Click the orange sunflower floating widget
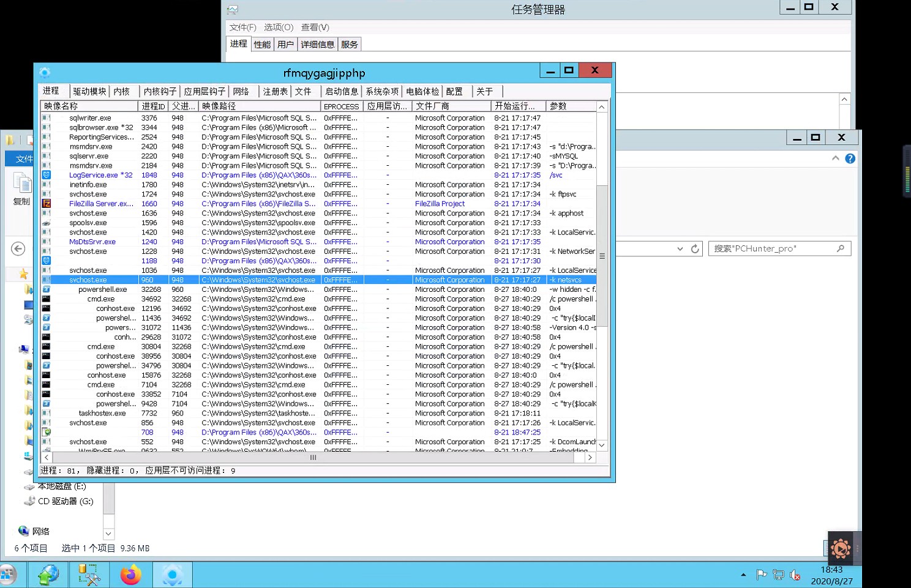 click(x=840, y=548)
